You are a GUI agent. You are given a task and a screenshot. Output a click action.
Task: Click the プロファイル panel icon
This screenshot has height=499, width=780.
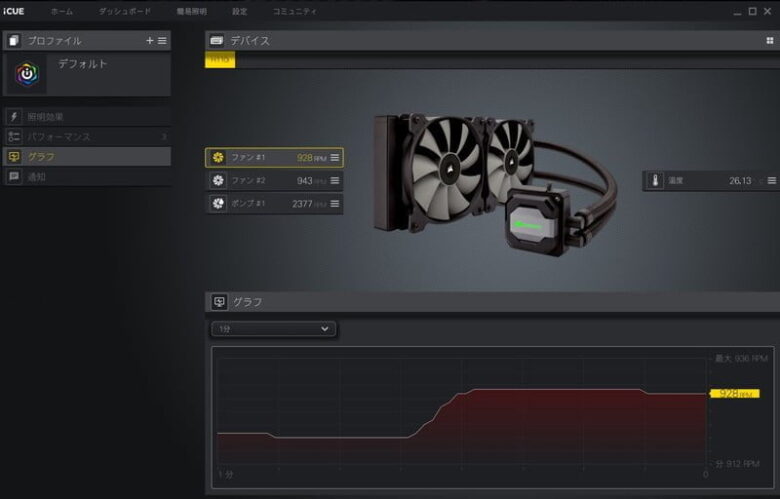14,40
